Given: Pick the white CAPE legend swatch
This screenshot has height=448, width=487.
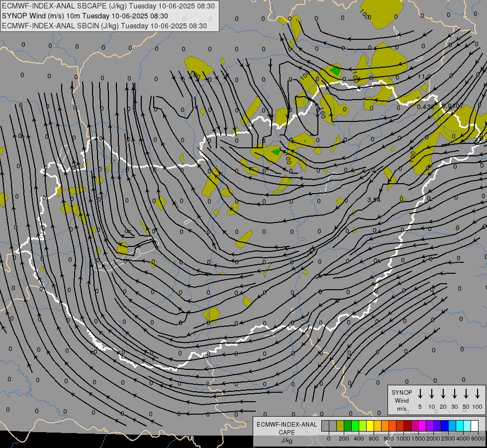Looking at the screenshot, I should click(x=474, y=426).
